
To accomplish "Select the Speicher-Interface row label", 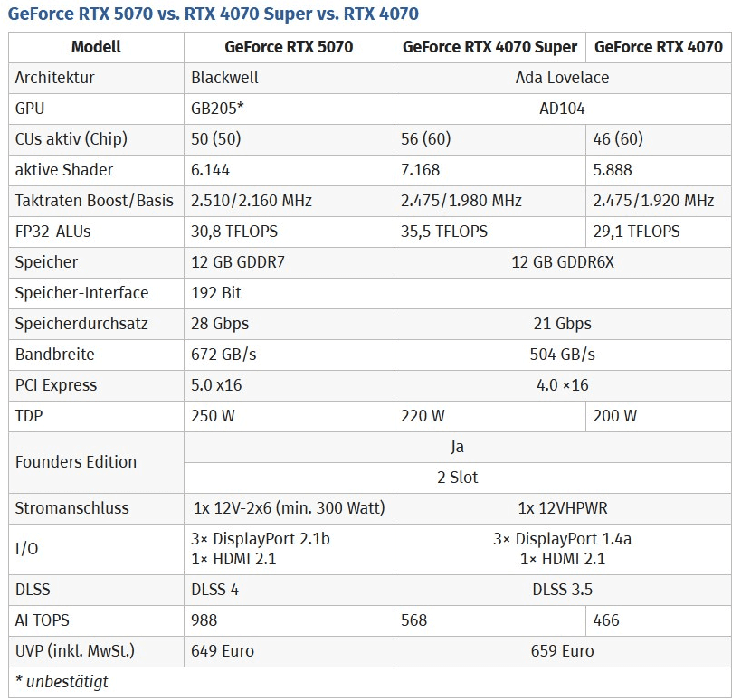I will coord(81,292).
